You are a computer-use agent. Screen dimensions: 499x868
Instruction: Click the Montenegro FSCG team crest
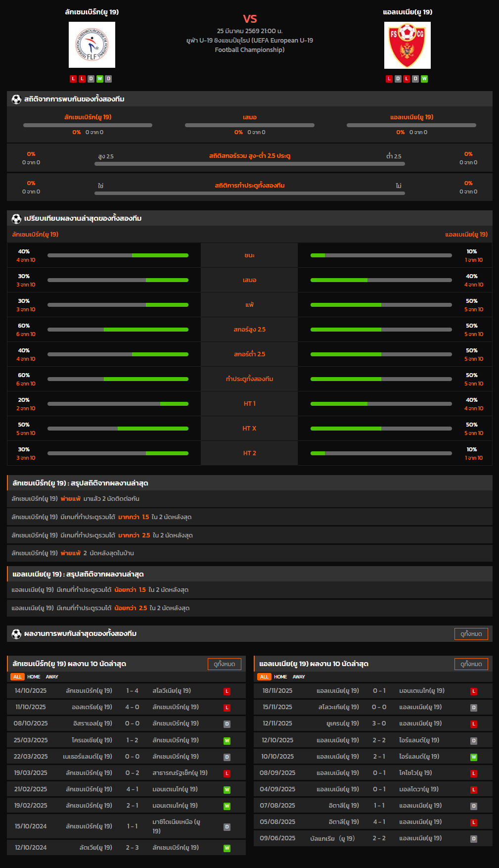pyautogui.click(x=407, y=46)
